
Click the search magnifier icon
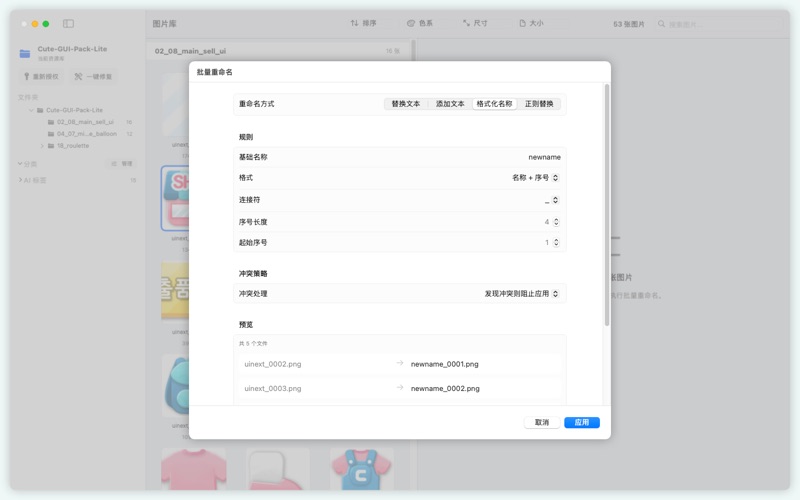[661, 24]
